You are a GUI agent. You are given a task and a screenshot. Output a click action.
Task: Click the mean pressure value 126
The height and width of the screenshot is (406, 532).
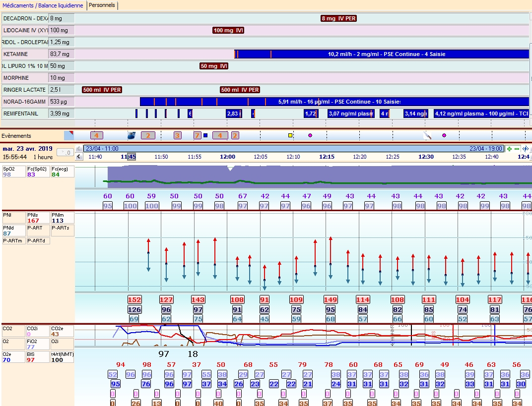[x=134, y=309]
